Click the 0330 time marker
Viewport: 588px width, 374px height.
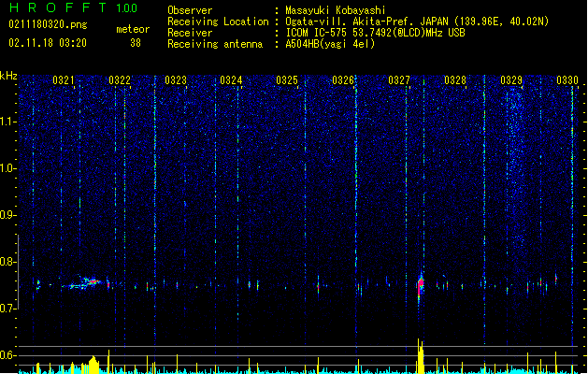[567, 80]
